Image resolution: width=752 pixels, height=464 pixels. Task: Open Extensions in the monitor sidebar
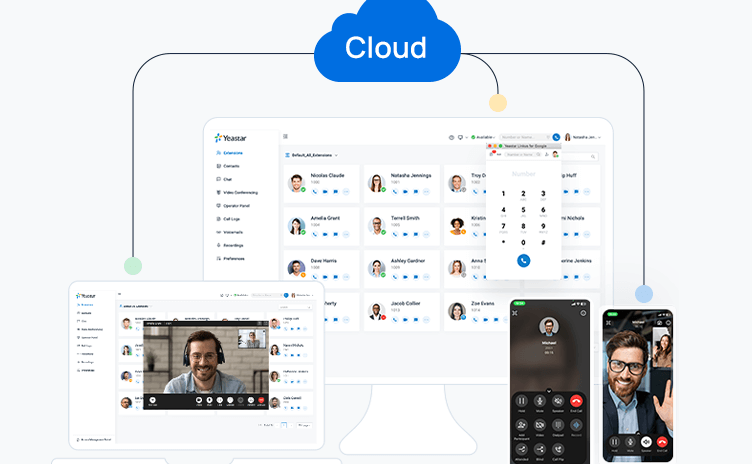click(x=229, y=153)
